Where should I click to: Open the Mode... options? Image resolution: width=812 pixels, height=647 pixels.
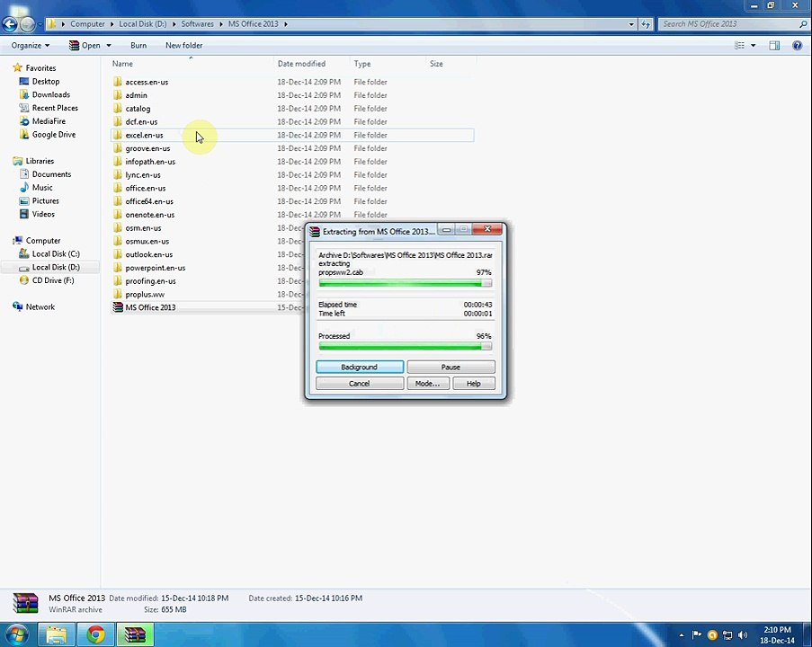(x=427, y=384)
